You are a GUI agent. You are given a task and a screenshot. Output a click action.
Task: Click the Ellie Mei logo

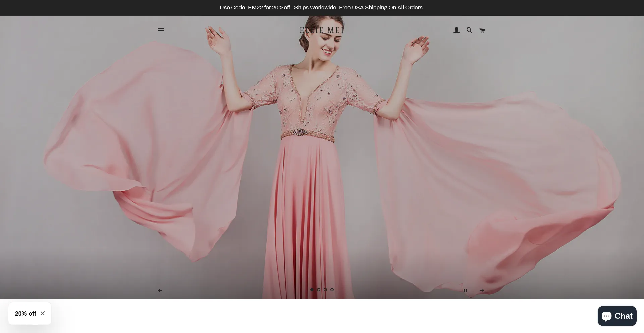322,30
